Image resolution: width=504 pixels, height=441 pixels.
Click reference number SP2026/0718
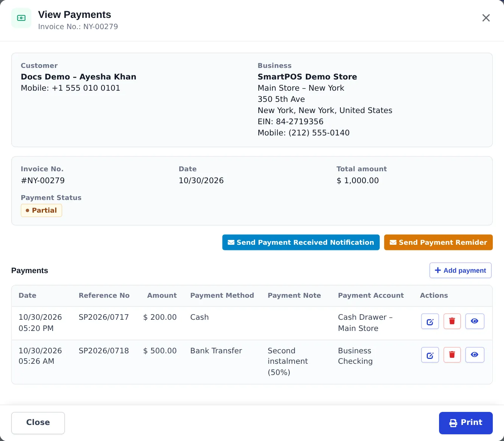point(104,351)
